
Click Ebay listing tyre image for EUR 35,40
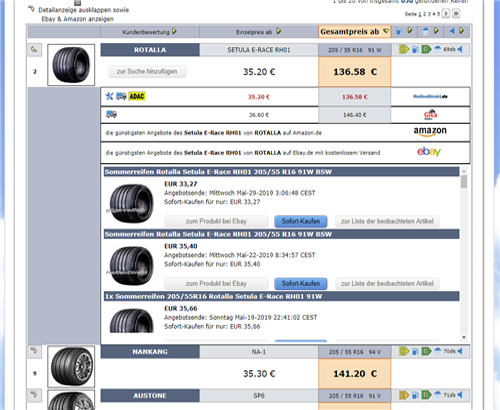click(131, 265)
